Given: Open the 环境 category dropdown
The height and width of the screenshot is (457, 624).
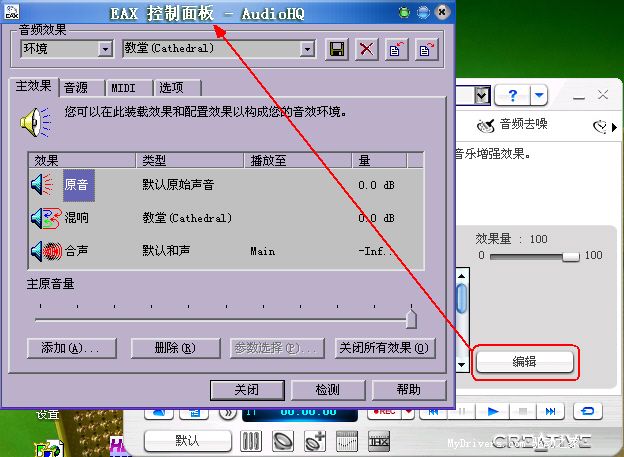Looking at the screenshot, I should [105, 50].
